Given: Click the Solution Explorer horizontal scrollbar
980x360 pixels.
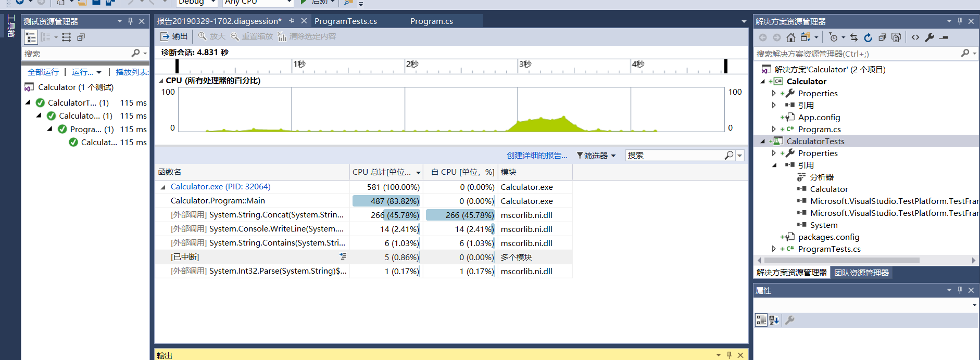Looking at the screenshot, I should [841, 260].
